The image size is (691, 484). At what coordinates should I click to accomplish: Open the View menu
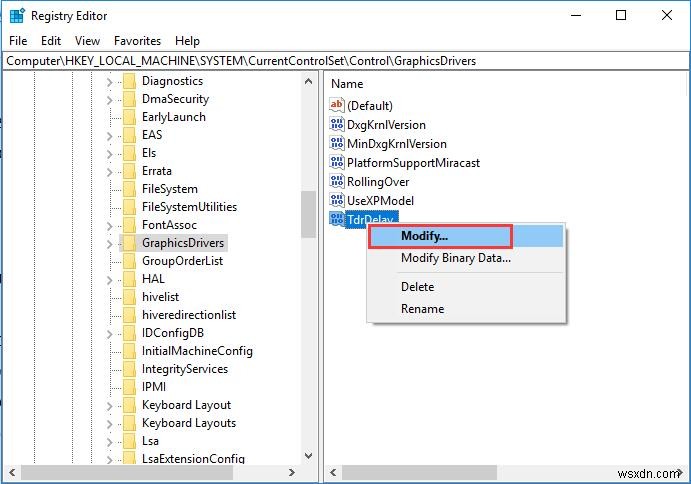(x=87, y=41)
